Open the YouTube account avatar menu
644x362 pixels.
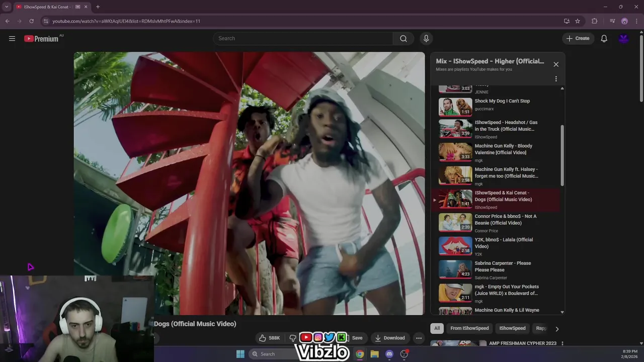pos(624,39)
